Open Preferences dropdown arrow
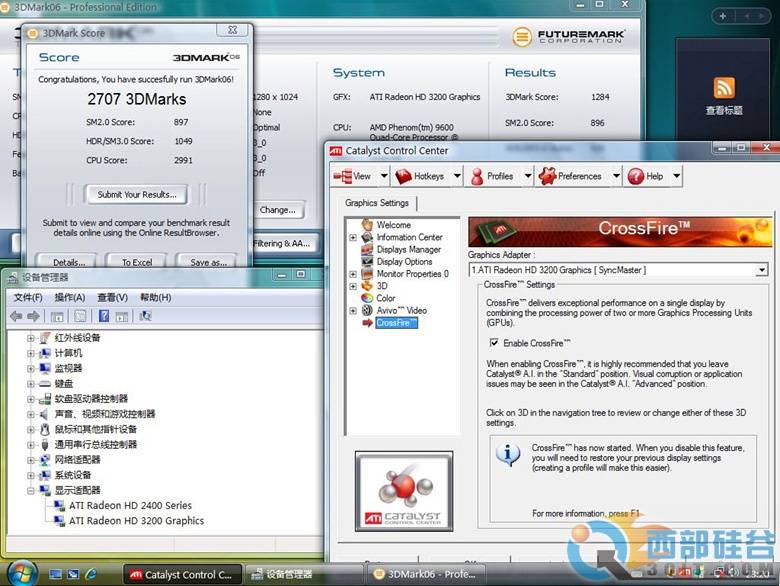 click(616, 176)
